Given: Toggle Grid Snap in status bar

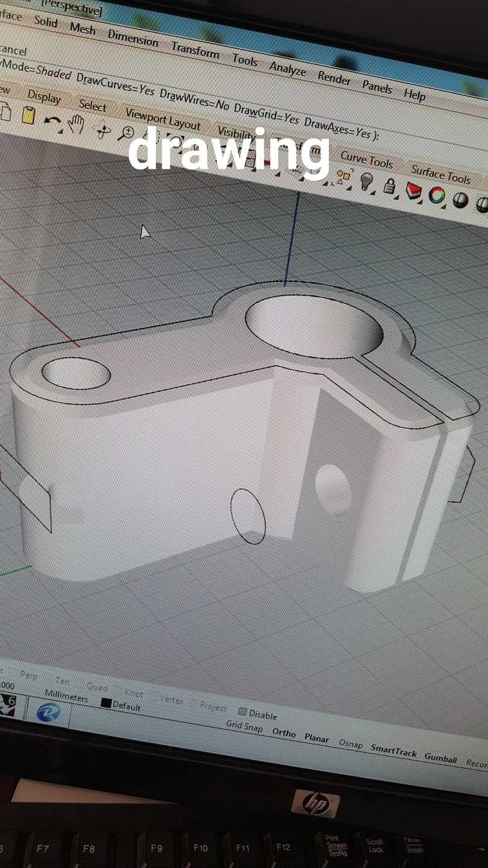Looking at the screenshot, I should [245, 726].
